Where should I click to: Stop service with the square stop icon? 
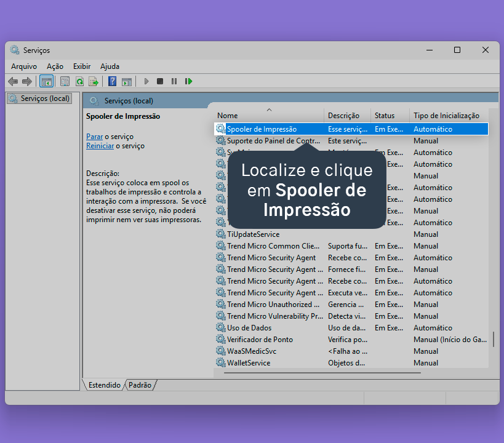click(160, 81)
